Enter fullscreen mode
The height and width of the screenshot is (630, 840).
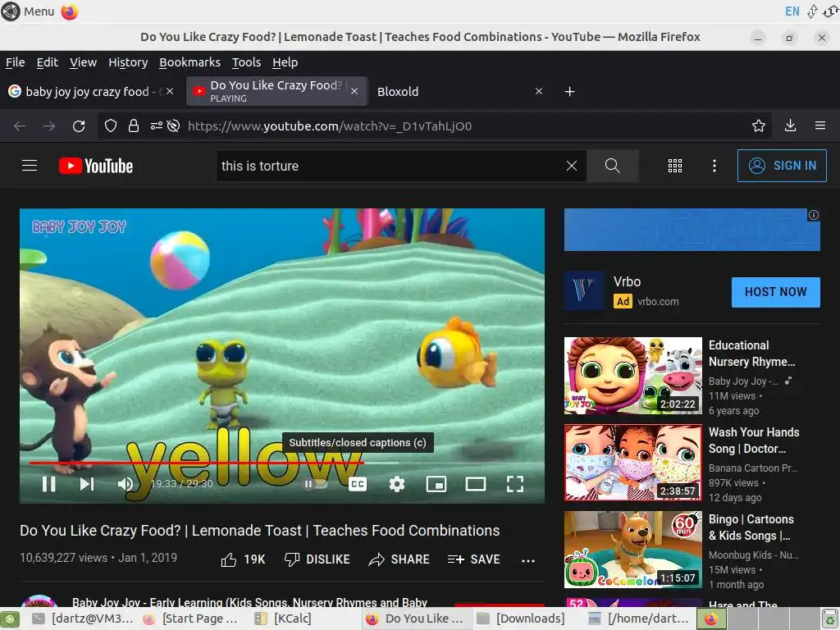point(515,484)
